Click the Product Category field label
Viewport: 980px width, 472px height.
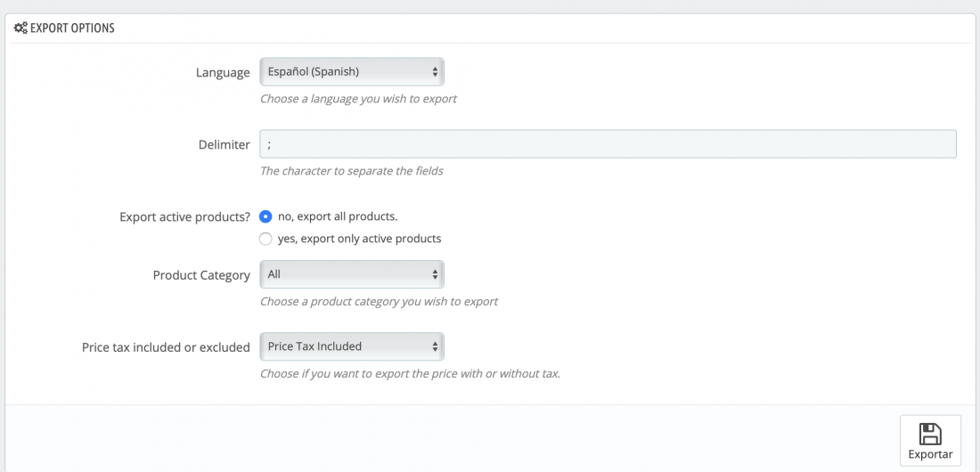point(201,276)
